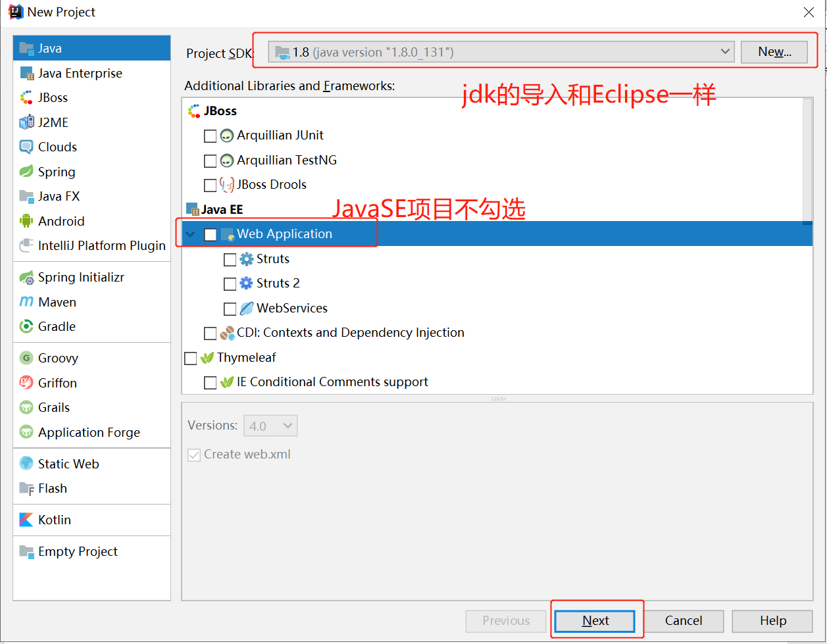The height and width of the screenshot is (644, 827).
Task: Check the Struts checkbox
Action: click(230, 259)
